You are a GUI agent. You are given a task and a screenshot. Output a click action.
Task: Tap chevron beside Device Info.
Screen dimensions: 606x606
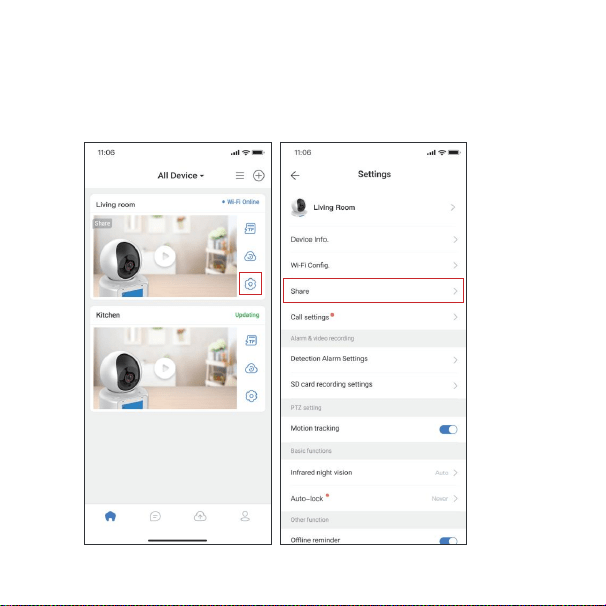[x=455, y=240]
